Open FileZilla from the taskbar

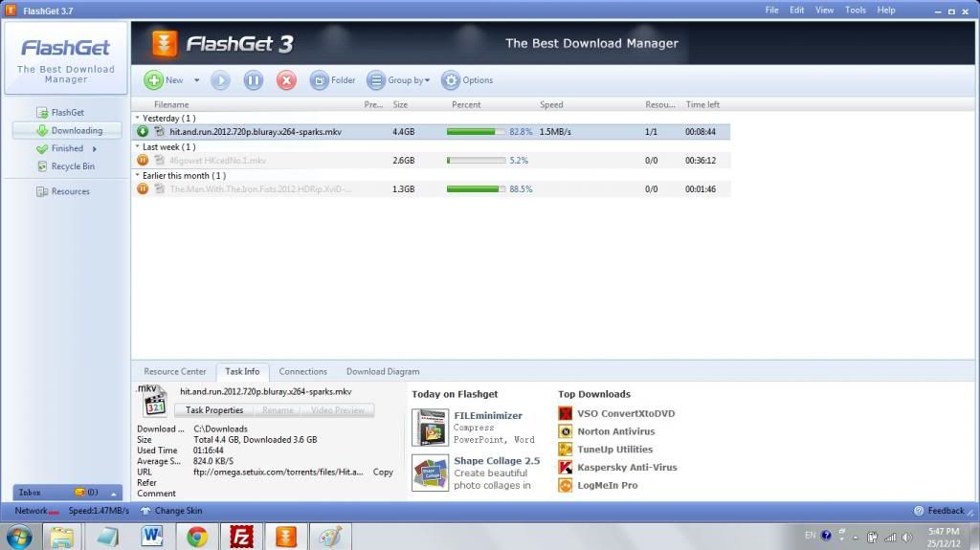[x=242, y=537]
